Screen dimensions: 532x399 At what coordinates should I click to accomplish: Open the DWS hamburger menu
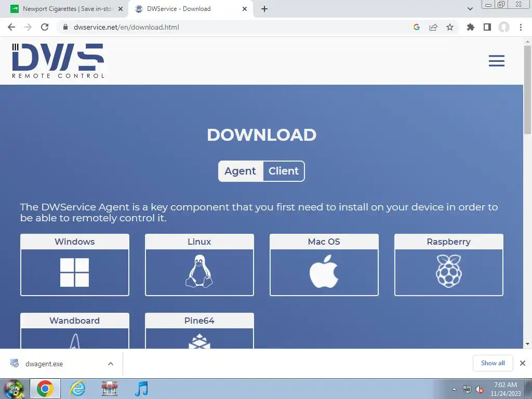[x=496, y=61]
